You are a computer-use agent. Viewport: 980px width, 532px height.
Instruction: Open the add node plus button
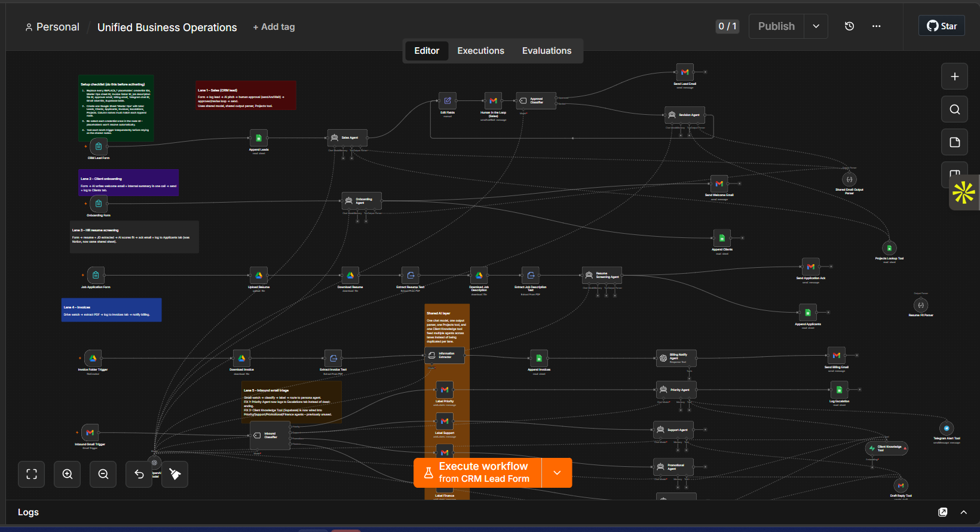click(954, 77)
